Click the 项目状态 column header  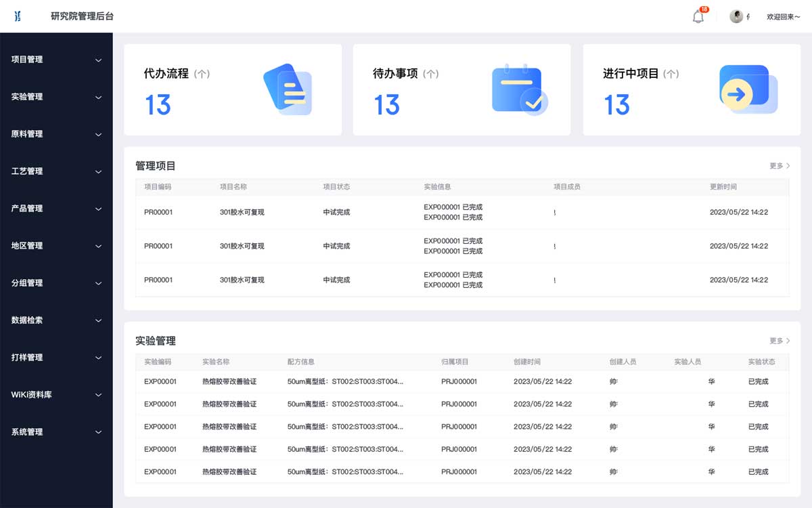337,187
